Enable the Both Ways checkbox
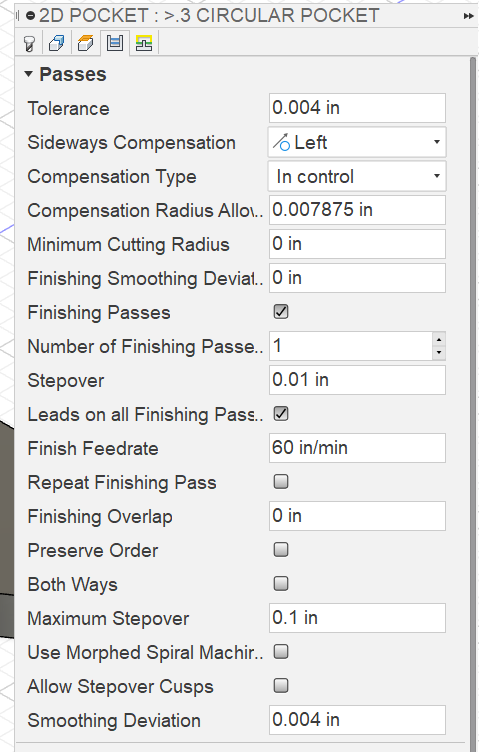The height and width of the screenshot is (752, 479). pos(281,584)
